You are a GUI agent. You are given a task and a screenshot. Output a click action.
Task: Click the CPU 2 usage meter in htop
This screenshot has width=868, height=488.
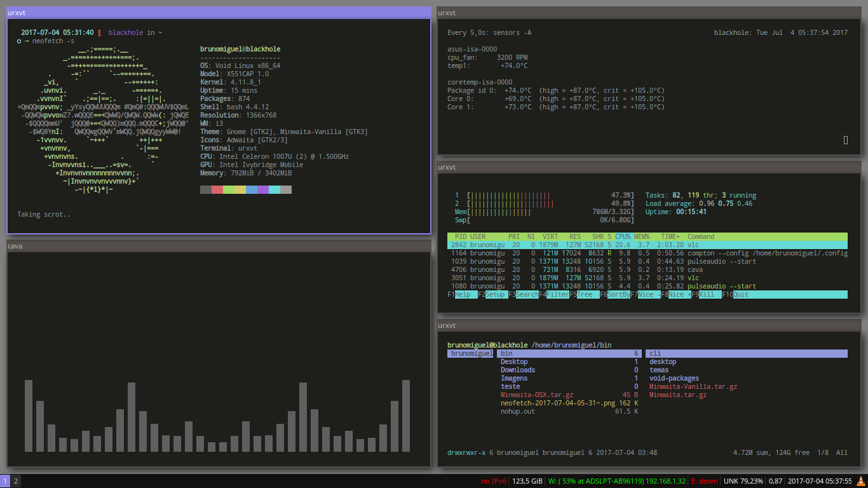click(545, 203)
